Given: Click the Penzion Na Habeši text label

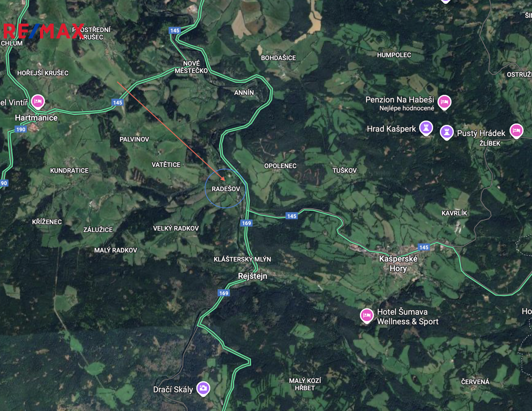Looking at the screenshot, I should point(400,100).
